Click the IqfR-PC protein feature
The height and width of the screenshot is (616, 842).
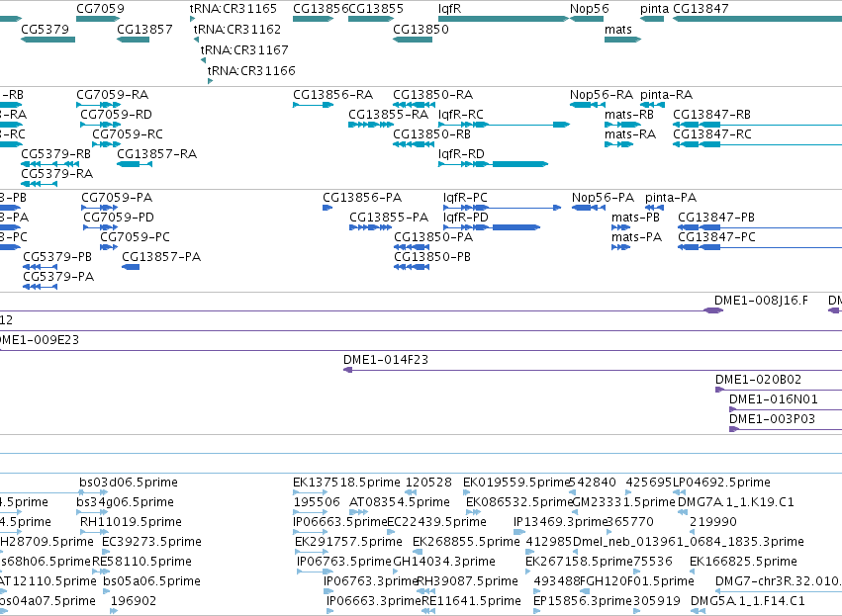click(502, 208)
